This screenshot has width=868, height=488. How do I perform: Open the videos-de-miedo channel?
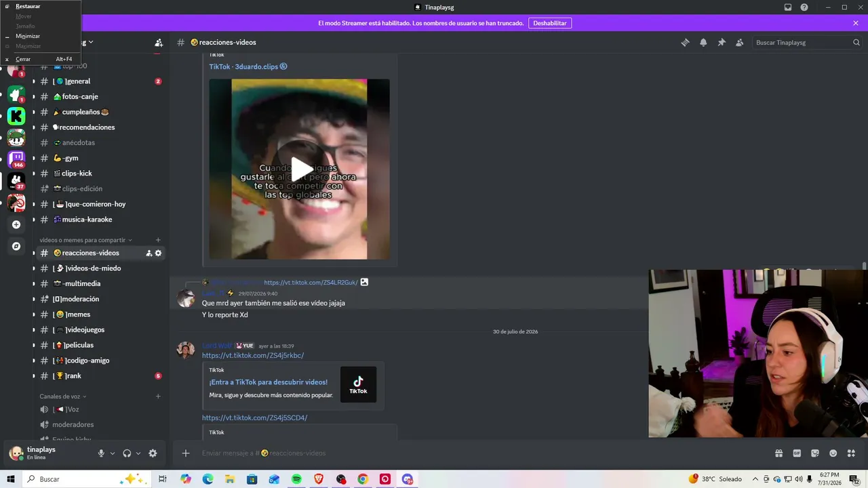[x=99, y=268]
